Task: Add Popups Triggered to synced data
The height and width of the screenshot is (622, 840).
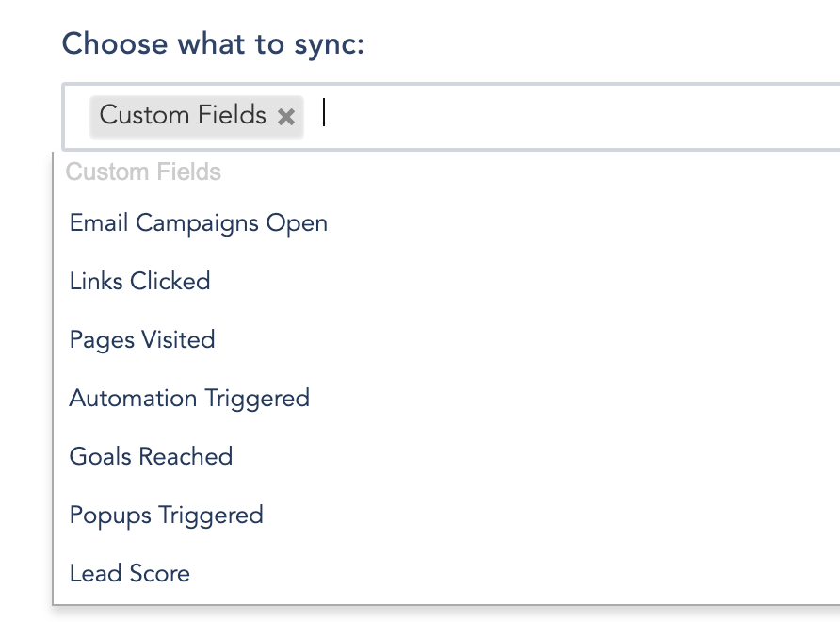Action: click(446, 516)
